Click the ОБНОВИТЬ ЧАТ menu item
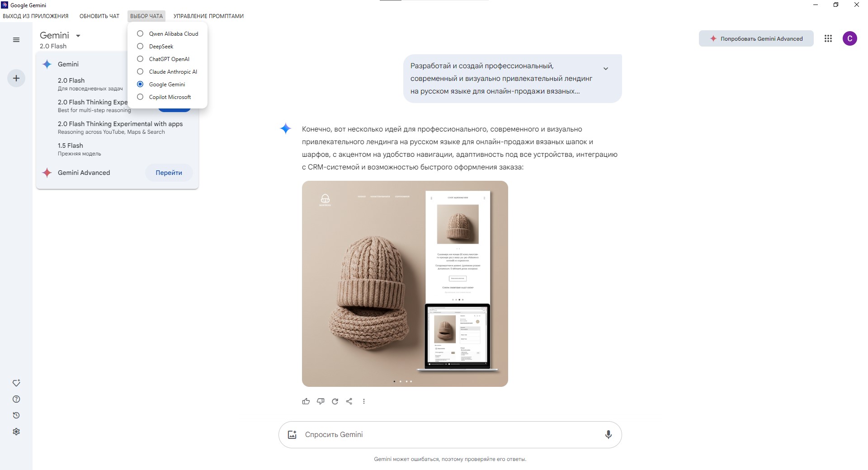The width and height of the screenshot is (868, 470). pyautogui.click(x=99, y=16)
